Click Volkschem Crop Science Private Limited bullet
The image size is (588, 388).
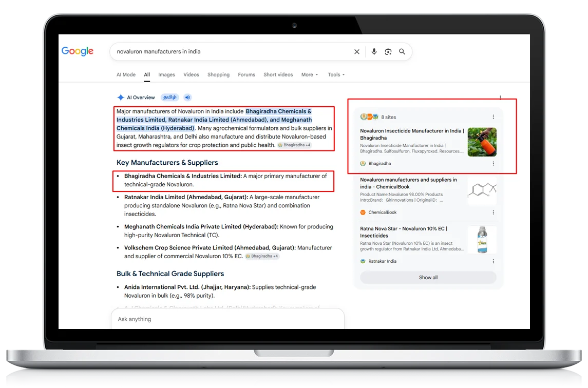(x=228, y=252)
